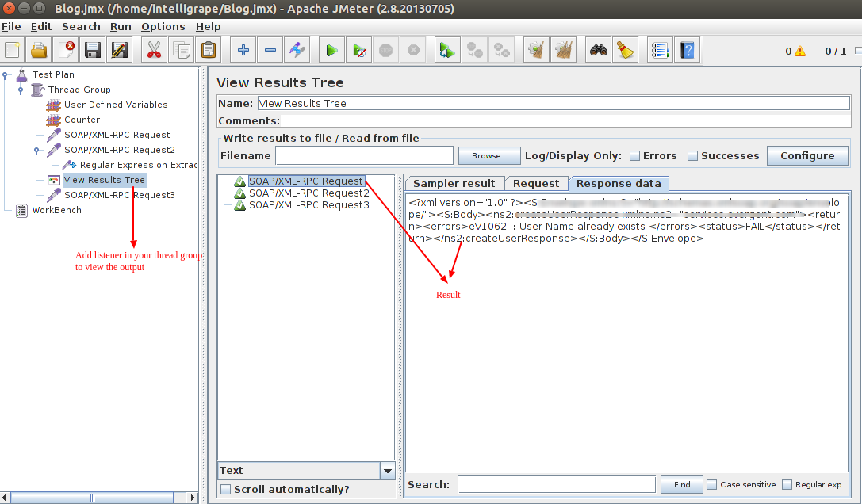862x504 pixels.
Task: Click the New test plan toolbar icon
Action: tap(12, 51)
